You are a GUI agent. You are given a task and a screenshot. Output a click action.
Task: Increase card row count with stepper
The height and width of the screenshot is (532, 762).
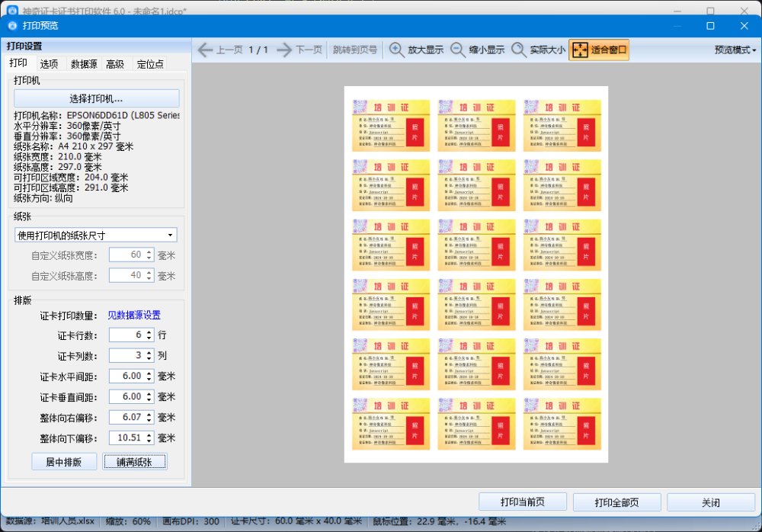click(149, 332)
